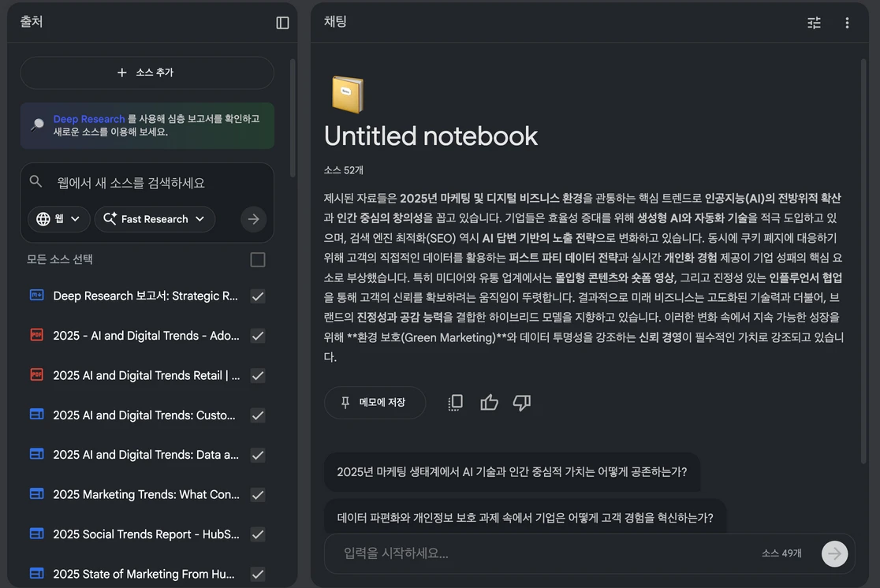Viewport: 880px width, 588px height.
Task: Expand the 웹 source type dropdown
Action: pyautogui.click(x=58, y=219)
